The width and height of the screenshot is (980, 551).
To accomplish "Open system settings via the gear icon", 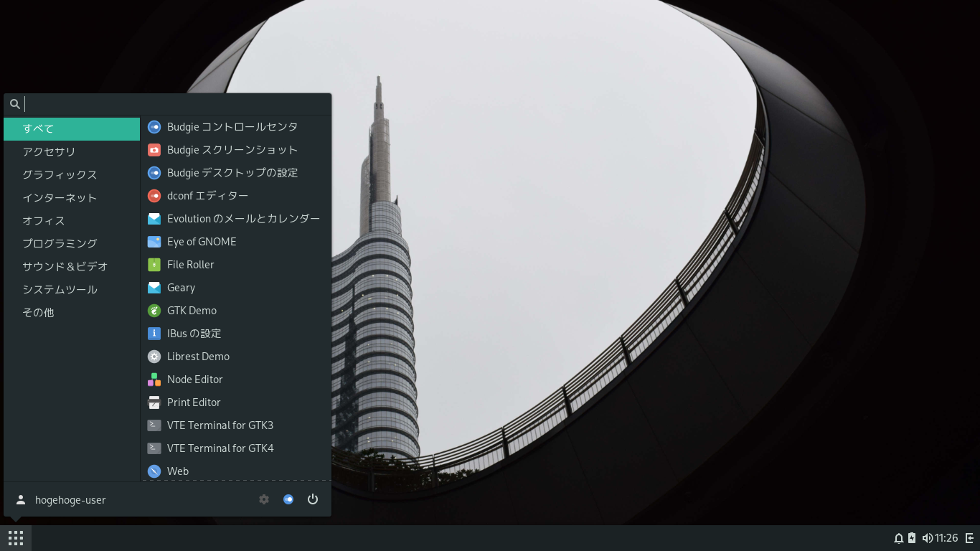I will [x=264, y=499].
